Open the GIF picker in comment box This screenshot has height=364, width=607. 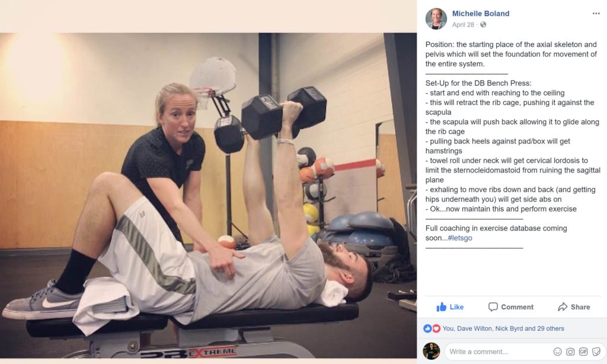[x=583, y=352]
